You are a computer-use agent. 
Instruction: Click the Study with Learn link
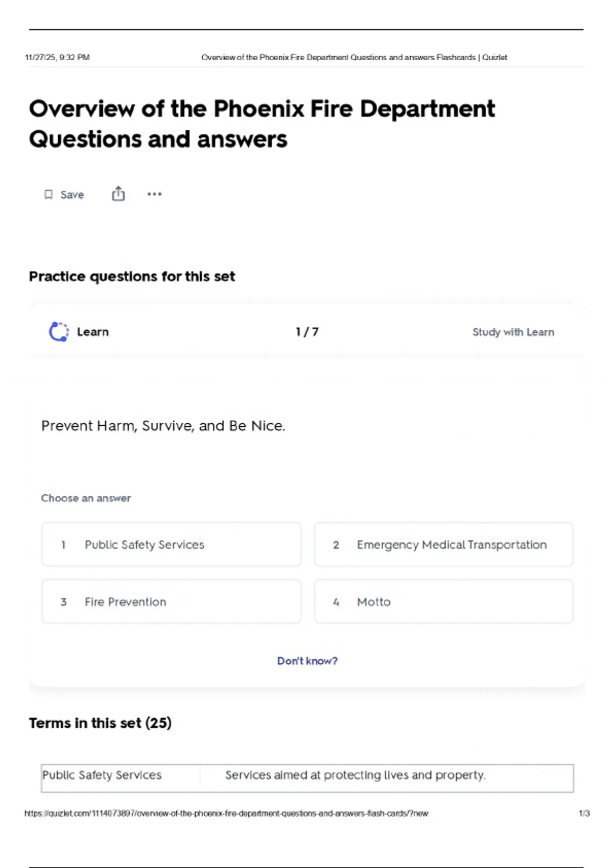(513, 332)
